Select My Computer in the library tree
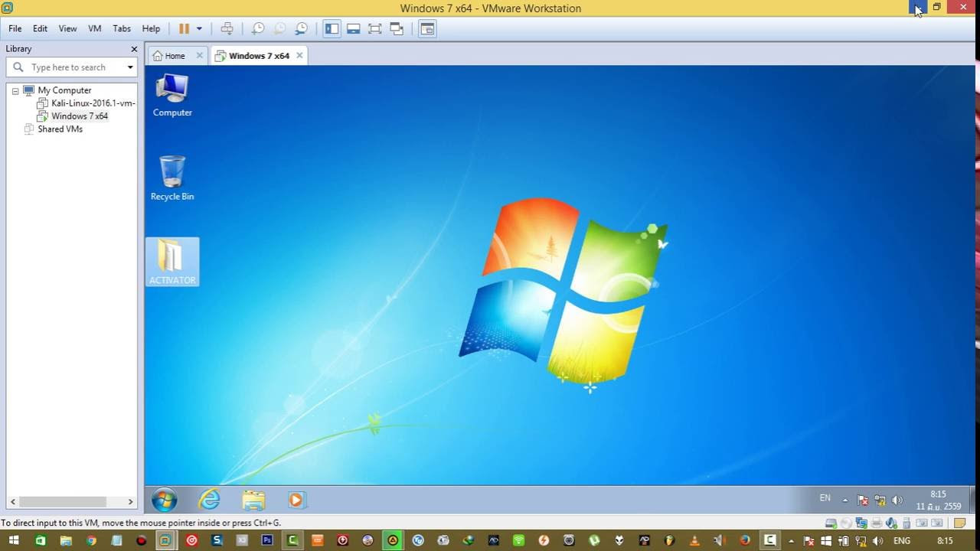 [x=64, y=90]
